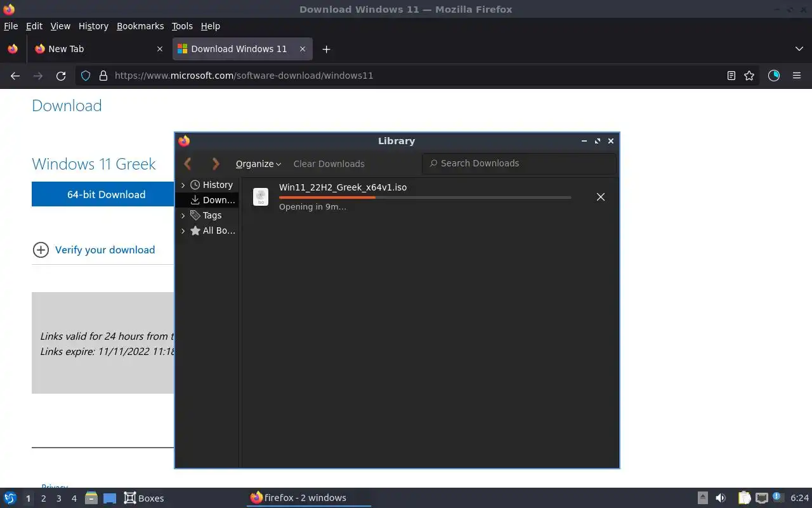Cancel the Win11 ISO download
The height and width of the screenshot is (508, 812).
click(x=600, y=197)
